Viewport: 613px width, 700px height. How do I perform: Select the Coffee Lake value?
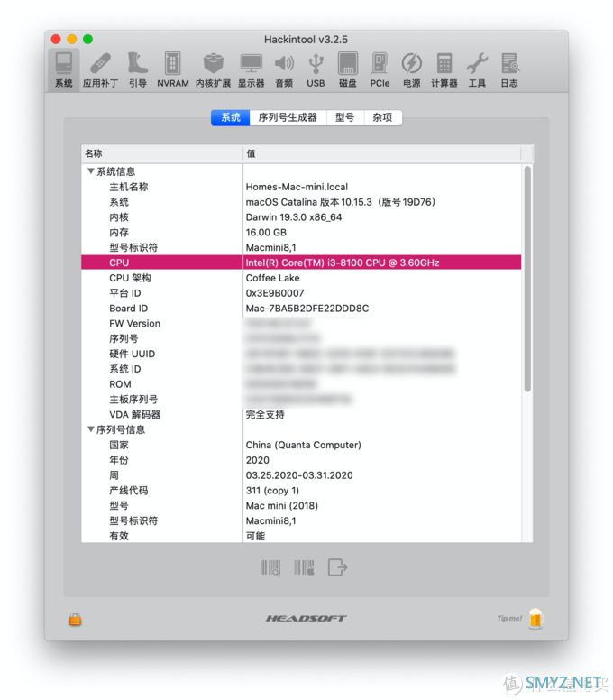click(272, 278)
